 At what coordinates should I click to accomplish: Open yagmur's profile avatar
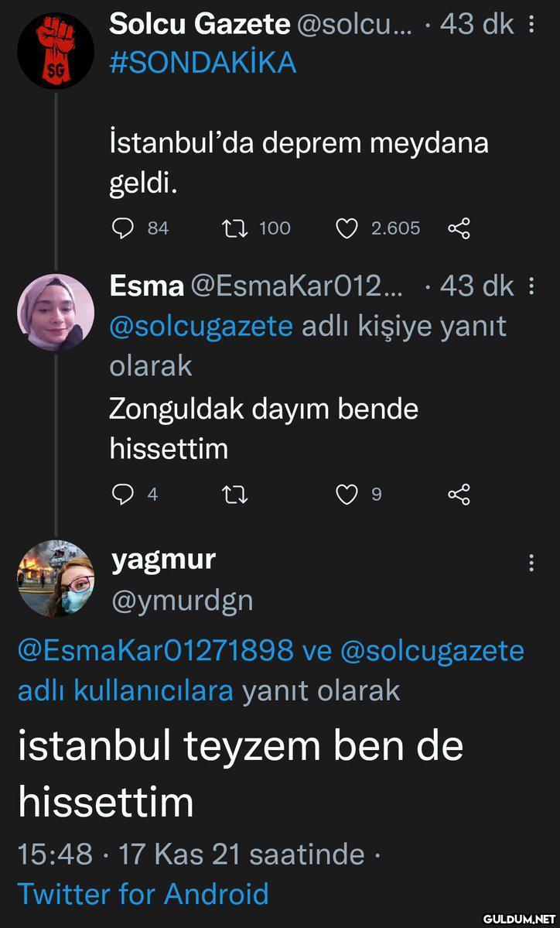pyautogui.click(x=55, y=578)
